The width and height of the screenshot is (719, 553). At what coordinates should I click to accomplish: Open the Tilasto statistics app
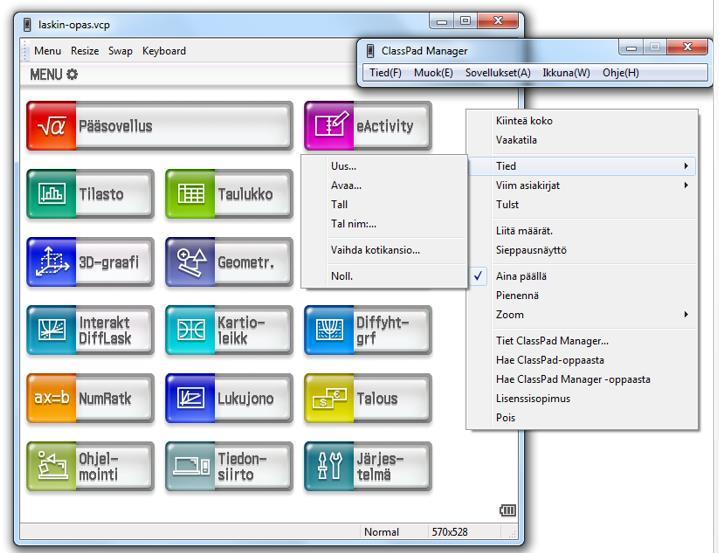(90, 194)
